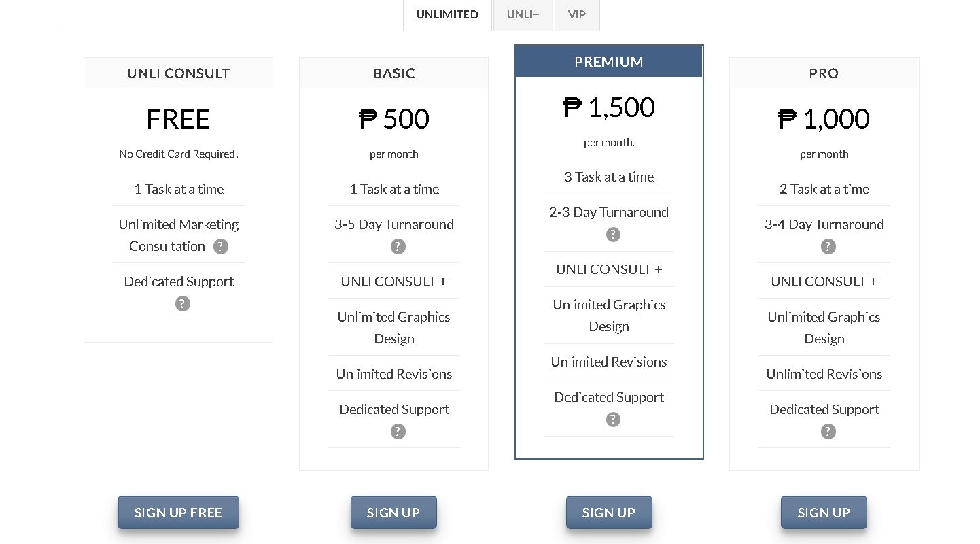
Task: Click SIGN UP under the Premium plan
Action: click(609, 513)
